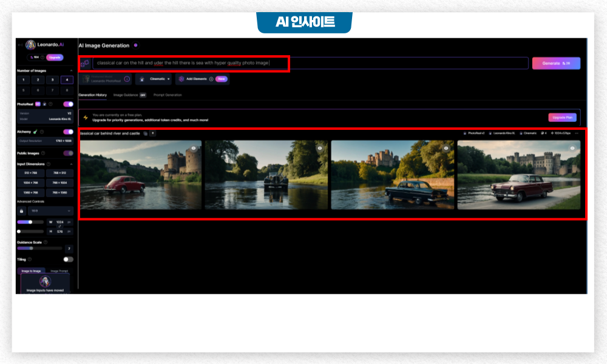Image resolution: width=607 pixels, height=364 pixels.
Task: Click the Public Images help icon
Action: pyautogui.click(x=43, y=153)
